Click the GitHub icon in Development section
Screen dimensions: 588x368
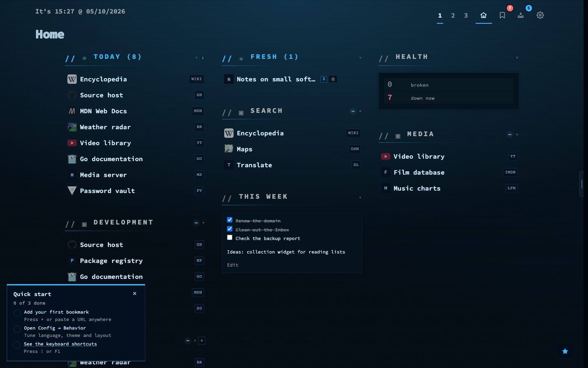tap(72, 245)
